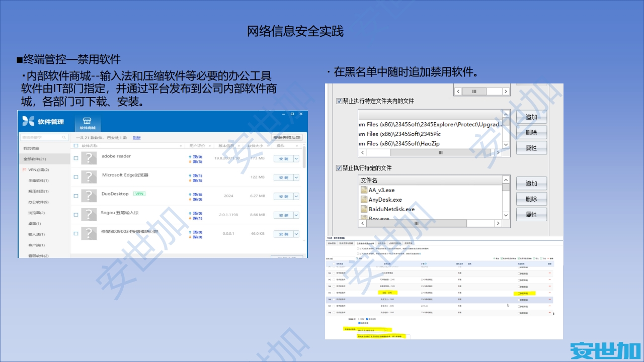Click the VPN tag next to DuoDesktop
This screenshot has width=644, height=362.
click(x=139, y=194)
